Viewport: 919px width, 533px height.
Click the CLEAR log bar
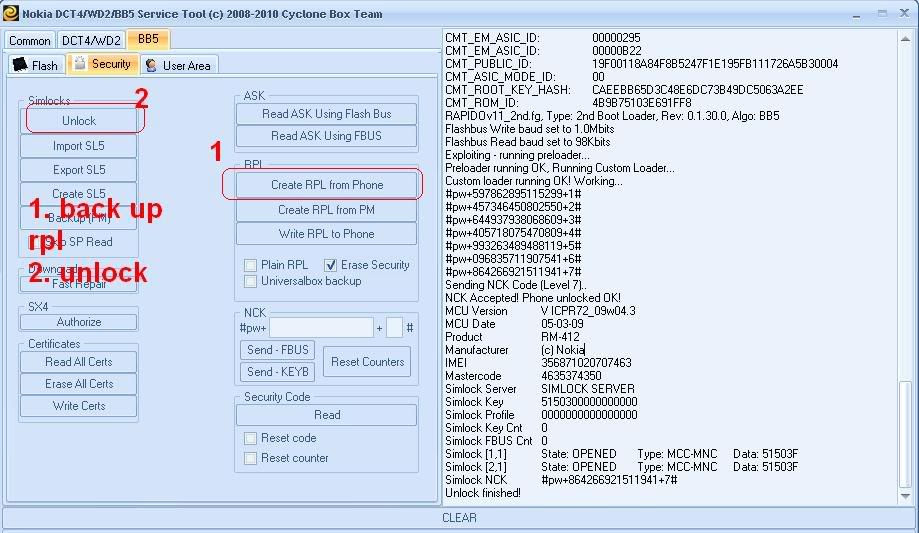point(459,518)
